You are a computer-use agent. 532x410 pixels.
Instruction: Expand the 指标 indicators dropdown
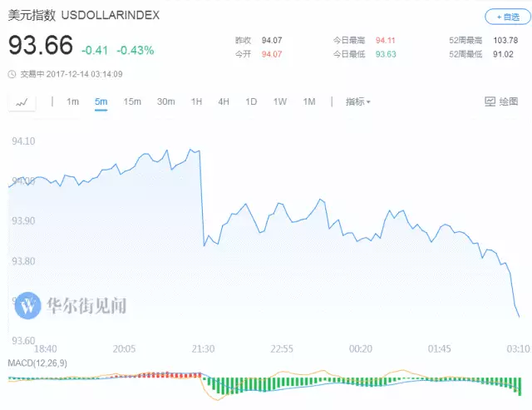(x=358, y=101)
